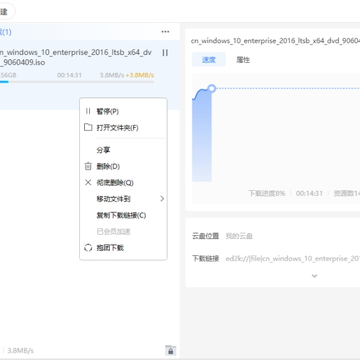The width and height of the screenshot is (360, 360).
Task: Open the three-dots more options menu
Action: coord(165,32)
